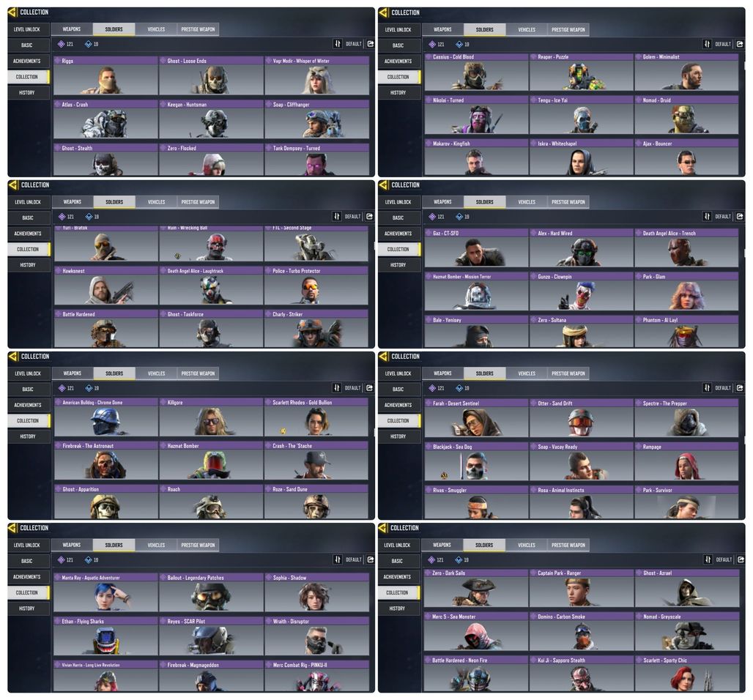The image size is (753, 700).
Task: Click sort arrows icon in the Cassius - Cold Blood panel
Action: coord(707,44)
